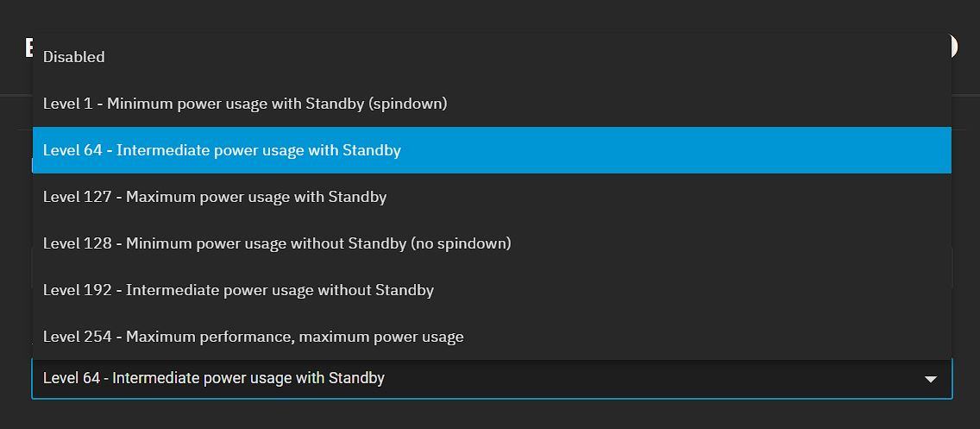This screenshot has height=429, width=980.
Task: Click the Level 64 combo box field
Action: point(431,379)
